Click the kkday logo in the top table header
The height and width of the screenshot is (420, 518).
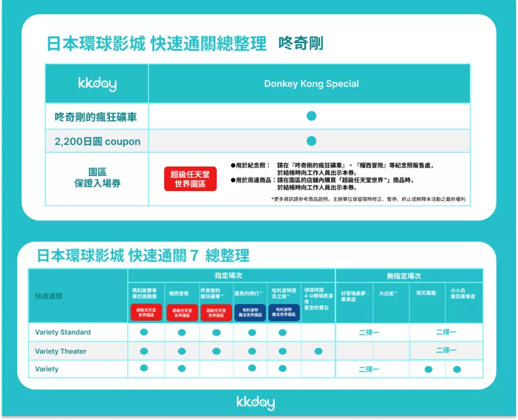pos(97,84)
